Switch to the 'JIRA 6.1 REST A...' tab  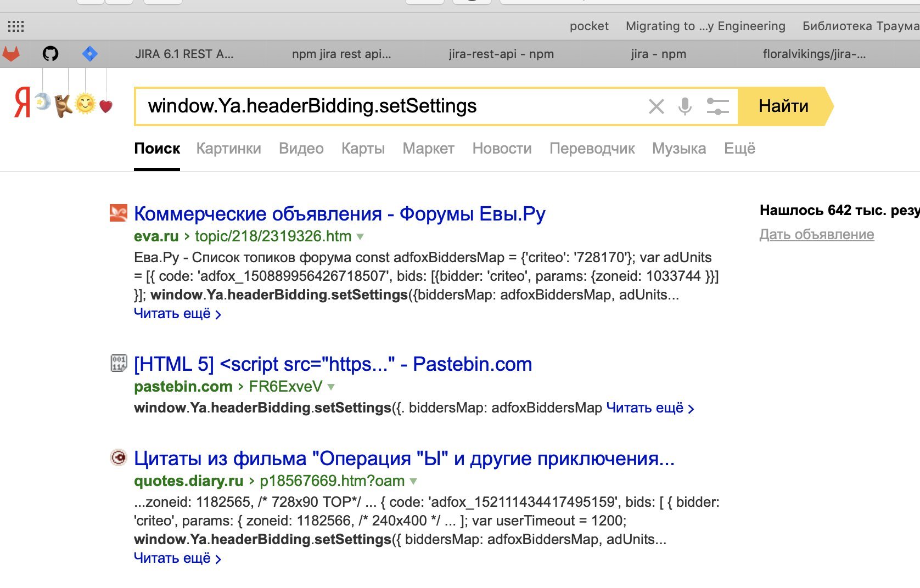184,54
